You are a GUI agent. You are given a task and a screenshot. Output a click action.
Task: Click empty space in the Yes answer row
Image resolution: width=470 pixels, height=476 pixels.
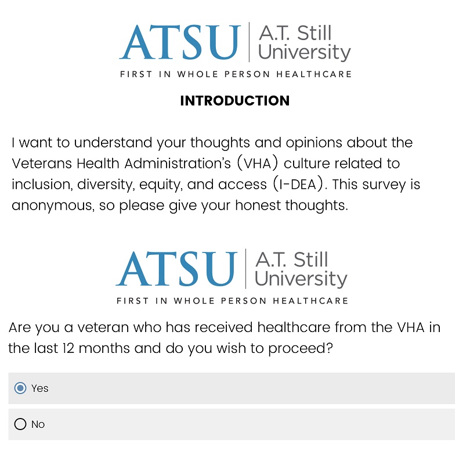(252, 388)
